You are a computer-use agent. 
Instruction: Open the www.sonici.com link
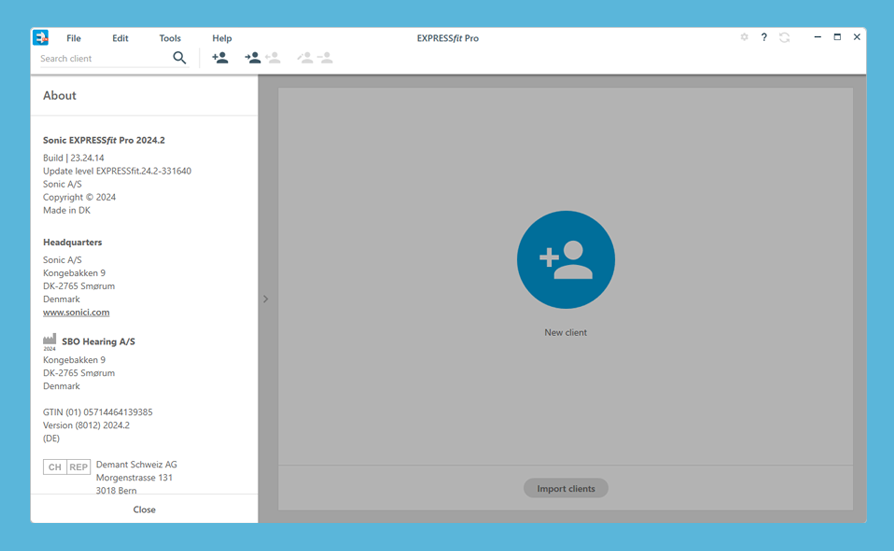tap(76, 312)
